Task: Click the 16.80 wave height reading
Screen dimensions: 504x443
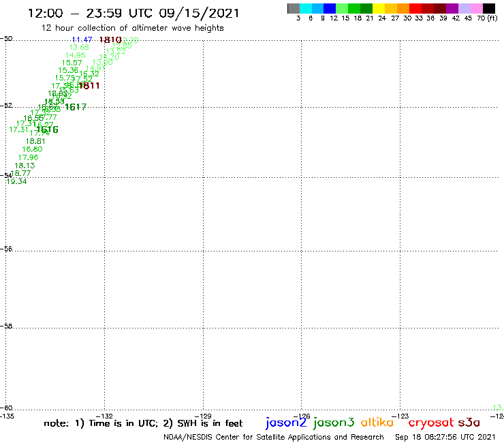Action: [x=32, y=149]
